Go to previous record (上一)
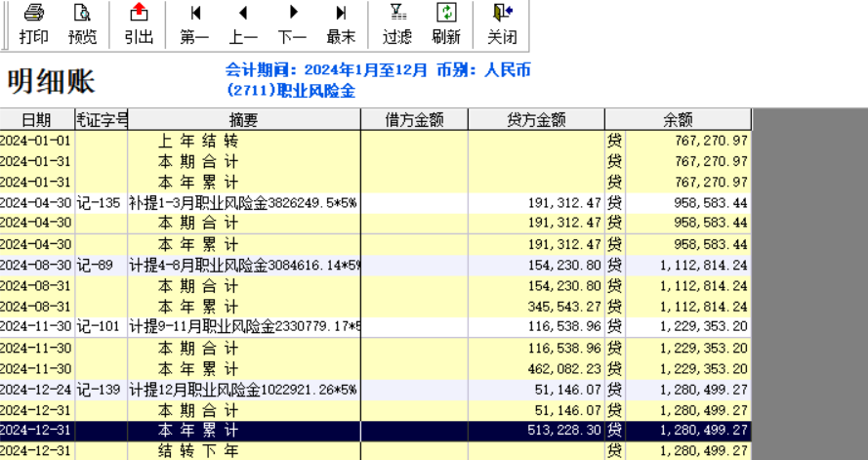The width and height of the screenshot is (868, 460). click(x=243, y=24)
